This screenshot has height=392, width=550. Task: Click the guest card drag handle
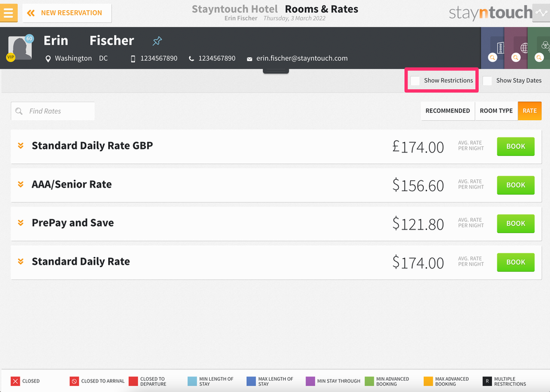(276, 71)
